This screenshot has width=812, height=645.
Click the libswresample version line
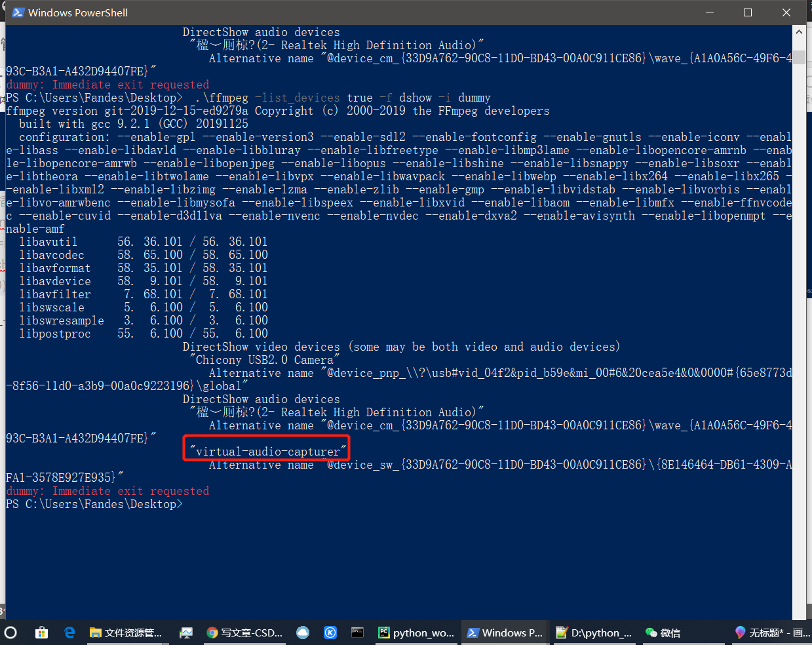tap(144, 321)
